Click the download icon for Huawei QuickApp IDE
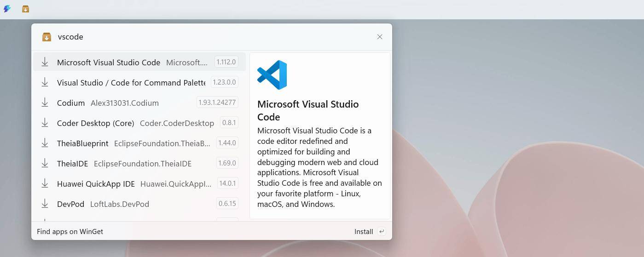 (x=45, y=183)
